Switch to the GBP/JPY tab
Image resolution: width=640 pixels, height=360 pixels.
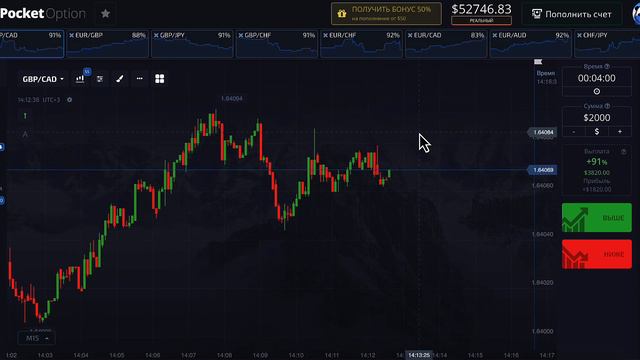click(x=192, y=43)
